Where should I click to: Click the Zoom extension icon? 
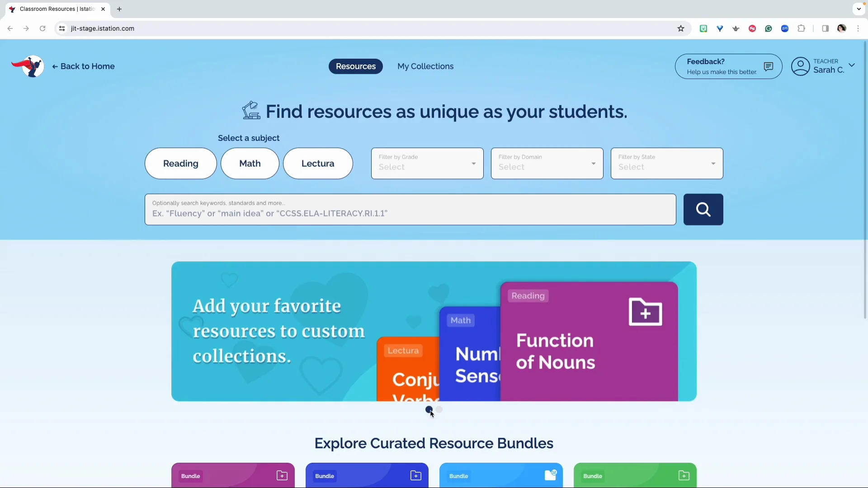(x=785, y=28)
